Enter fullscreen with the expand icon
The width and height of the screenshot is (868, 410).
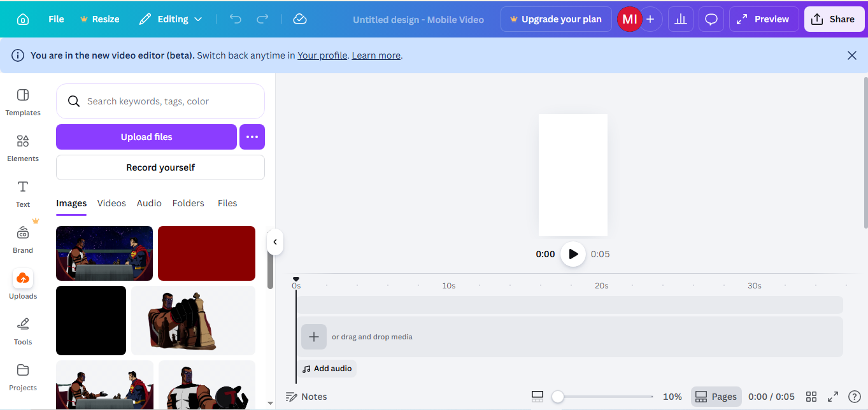[x=833, y=397]
